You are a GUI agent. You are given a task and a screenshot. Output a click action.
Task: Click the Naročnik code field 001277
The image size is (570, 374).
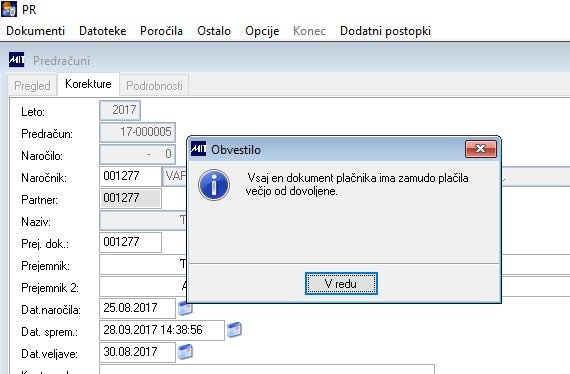click(x=130, y=176)
